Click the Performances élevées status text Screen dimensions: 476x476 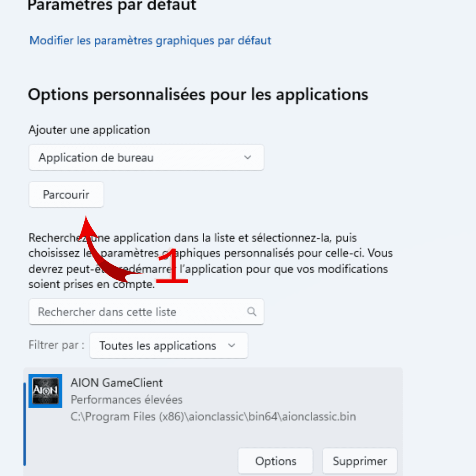126,400
